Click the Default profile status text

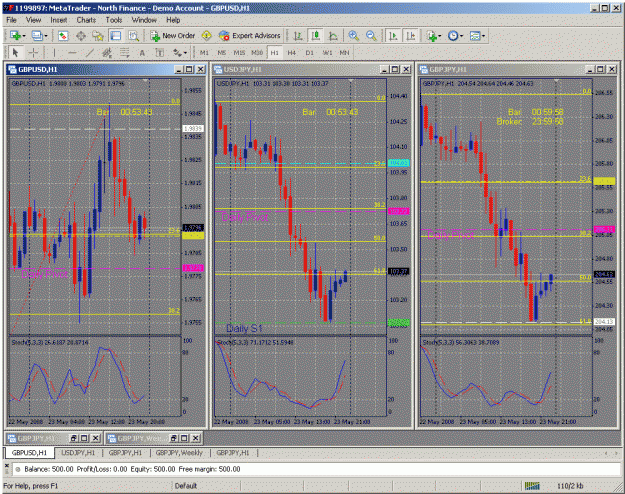[x=186, y=486]
